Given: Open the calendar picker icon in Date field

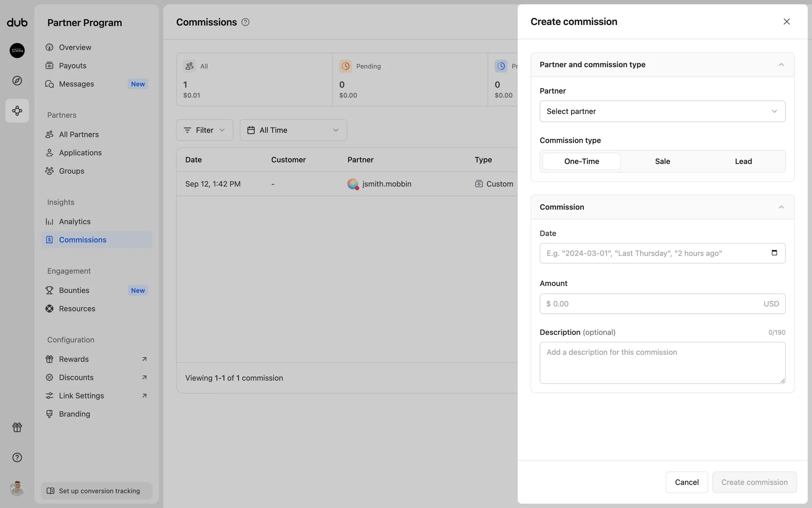Looking at the screenshot, I should point(774,253).
